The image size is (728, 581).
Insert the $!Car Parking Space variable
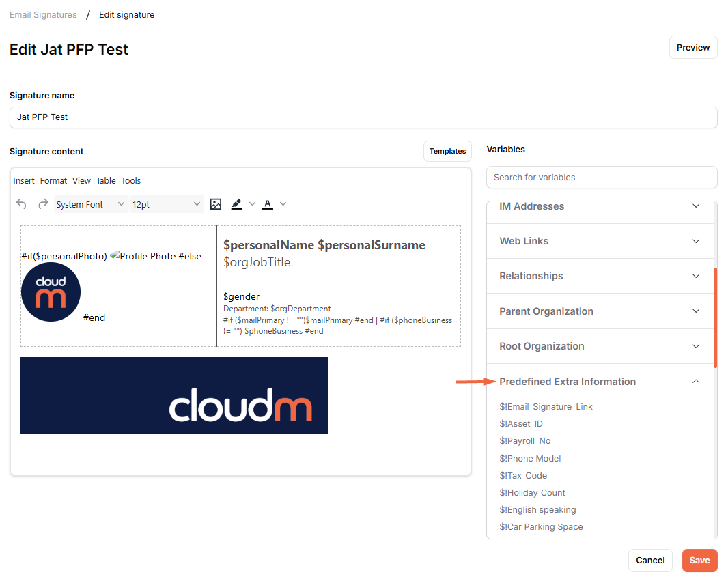[541, 527]
